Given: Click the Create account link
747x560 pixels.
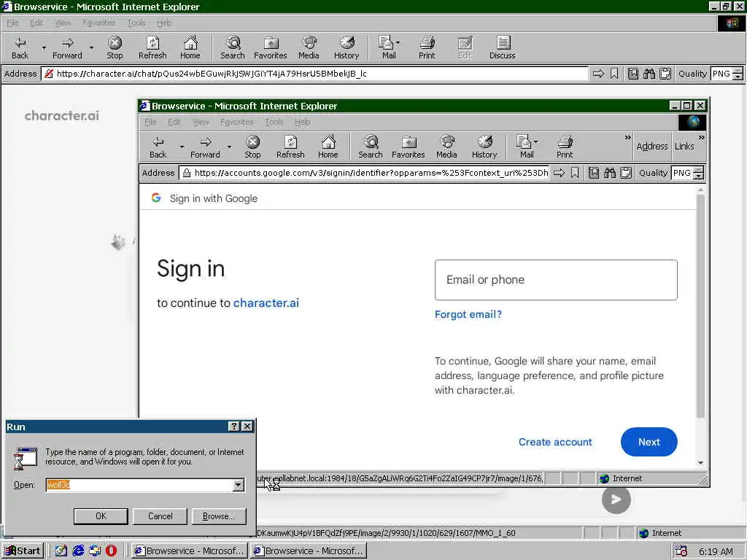Looking at the screenshot, I should [x=555, y=442].
